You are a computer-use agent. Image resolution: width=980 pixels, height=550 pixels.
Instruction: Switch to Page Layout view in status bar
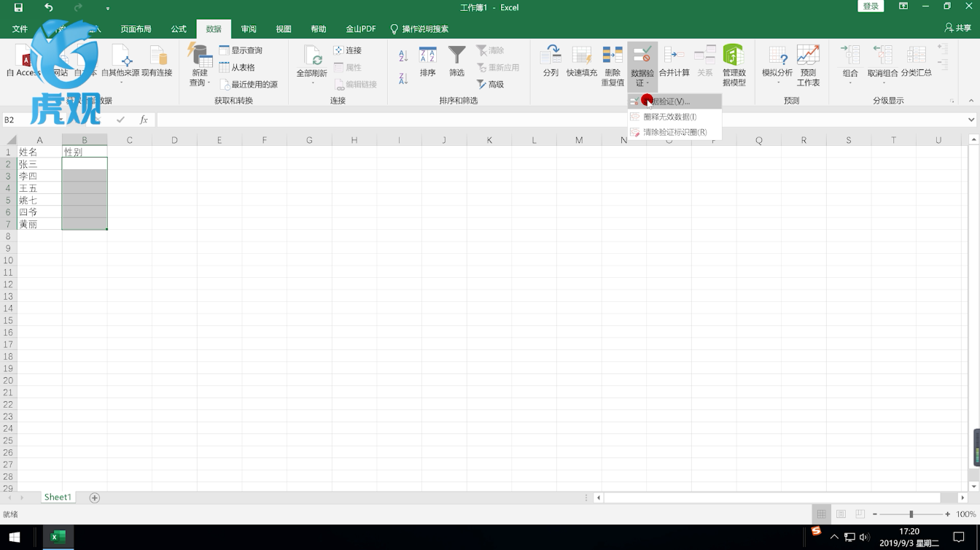click(841, 514)
